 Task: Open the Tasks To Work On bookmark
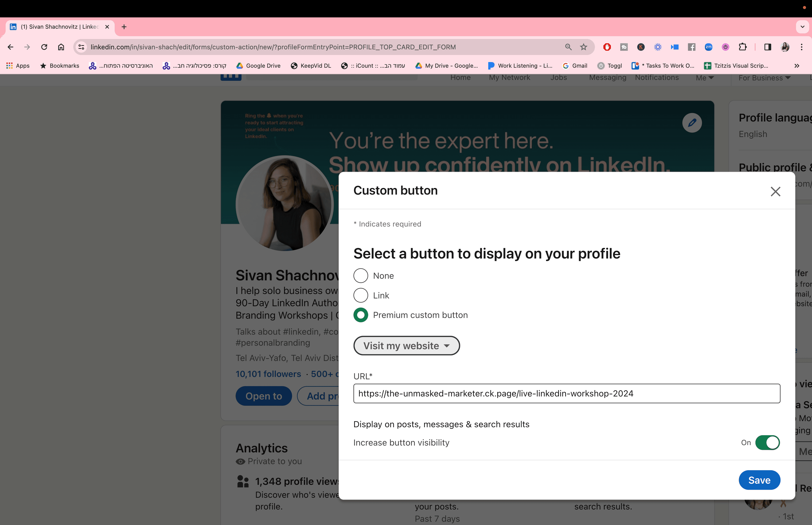(663, 66)
